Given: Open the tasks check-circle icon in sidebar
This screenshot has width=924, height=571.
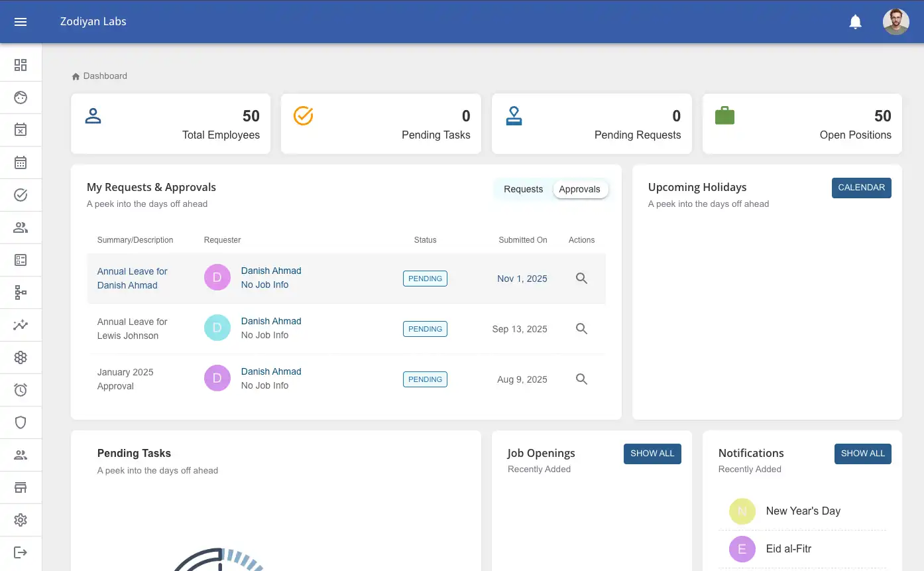Looking at the screenshot, I should coord(21,195).
